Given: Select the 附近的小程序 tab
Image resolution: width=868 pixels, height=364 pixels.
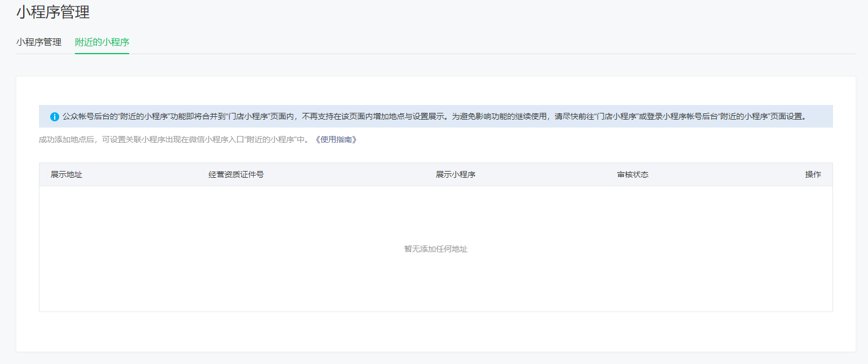Looking at the screenshot, I should point(102,42).
